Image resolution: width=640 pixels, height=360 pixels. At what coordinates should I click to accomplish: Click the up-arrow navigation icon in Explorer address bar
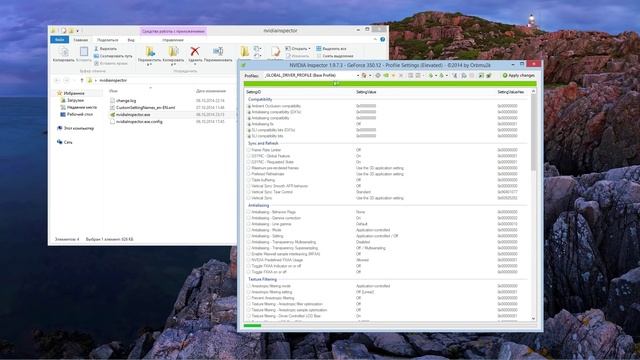coord(82,80)
